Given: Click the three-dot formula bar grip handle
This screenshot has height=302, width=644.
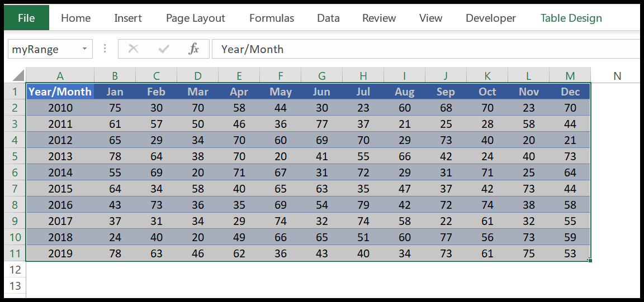Looking at the screenshot, I should [105, 49].
